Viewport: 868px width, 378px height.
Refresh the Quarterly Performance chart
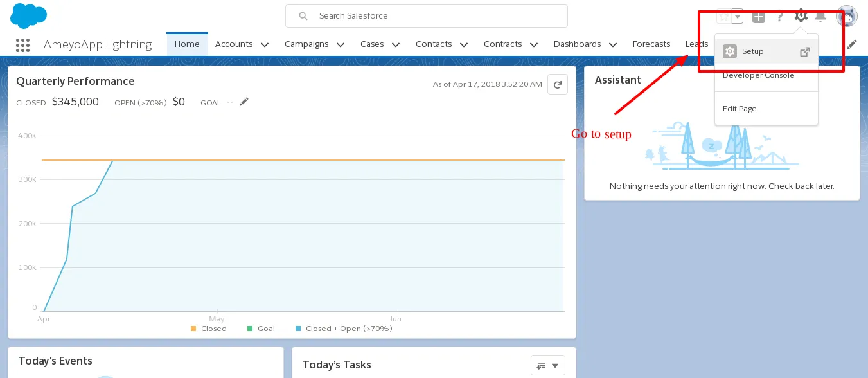(557, 84)
